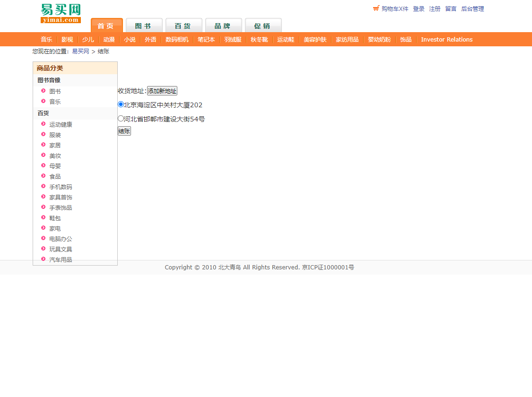The height and width of the screenshot is (397, 532).
Task: Open the 后台管理 link
Action: tap(472, 9)
